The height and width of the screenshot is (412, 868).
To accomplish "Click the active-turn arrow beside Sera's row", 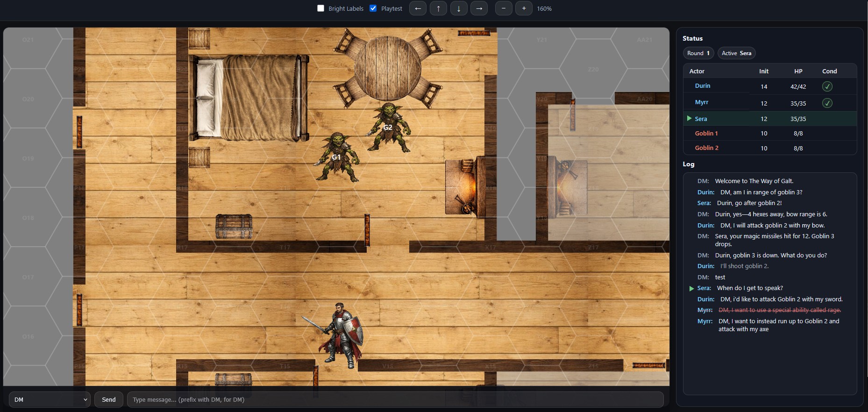I will pyautogui.click(x=689, y=119).
